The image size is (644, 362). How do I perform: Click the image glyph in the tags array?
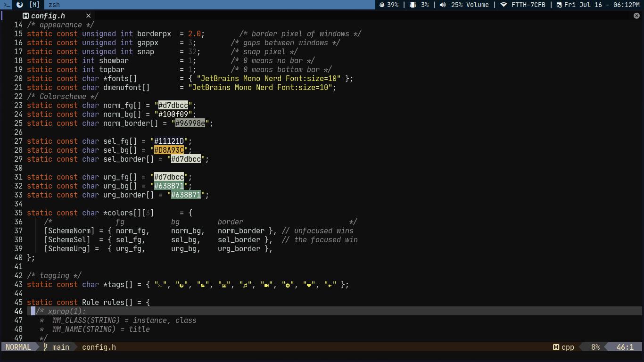click(x=224, y=285)
